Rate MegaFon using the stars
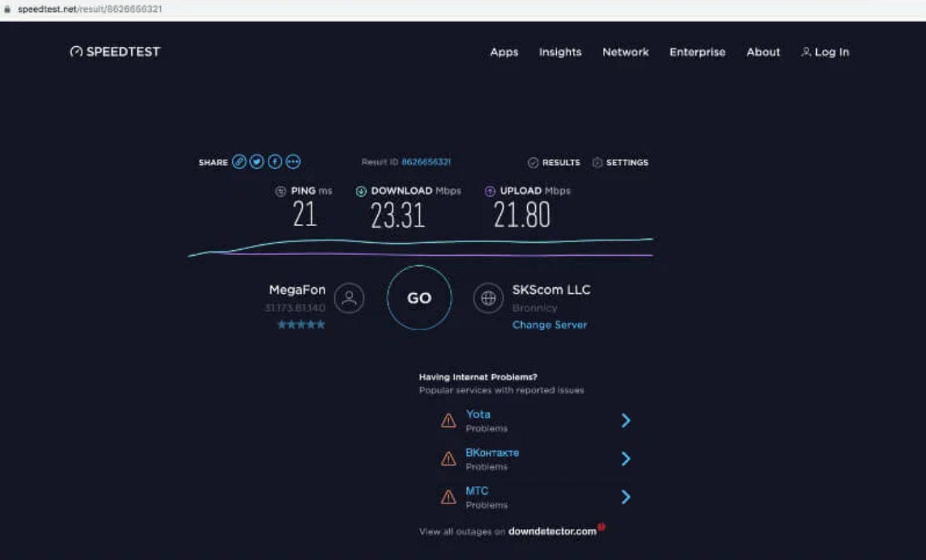Screen dimensions: 926x560 (x=301, y=325)
